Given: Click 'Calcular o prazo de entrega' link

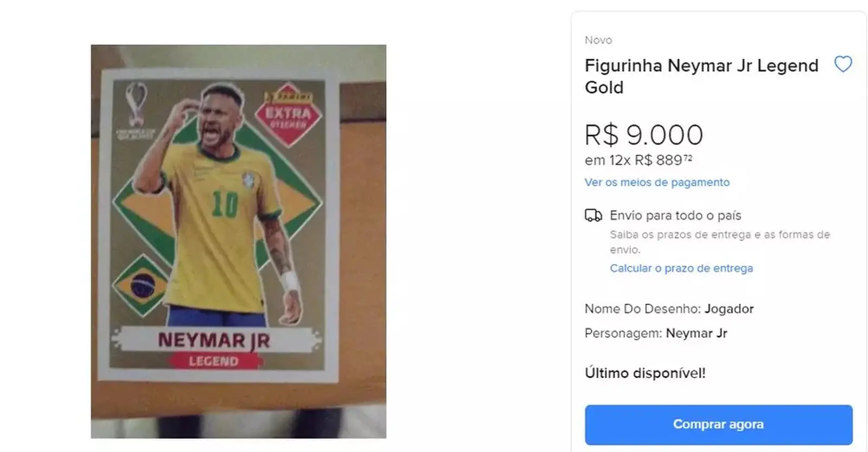Looking at the screenshot, I should 681,268.
